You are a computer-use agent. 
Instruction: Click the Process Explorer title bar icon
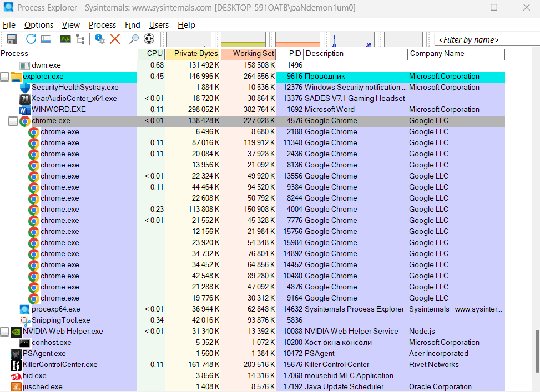(8, 7)
